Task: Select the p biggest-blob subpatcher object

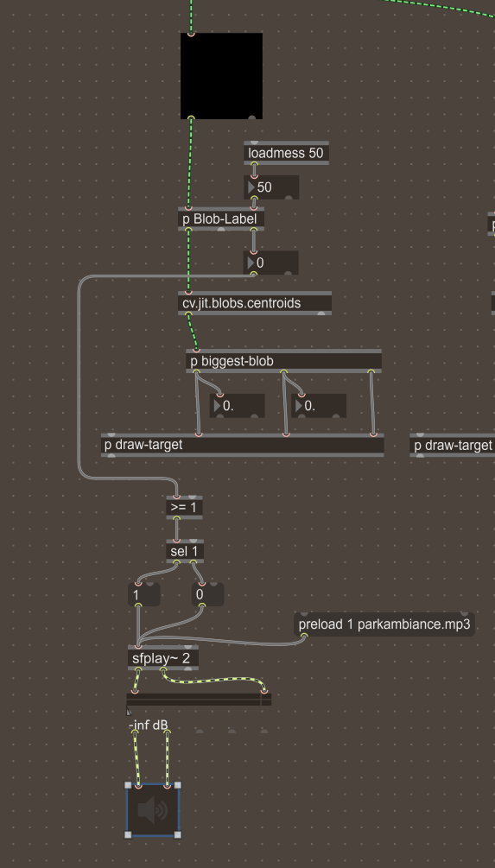Action: click(x=284, y=362)
